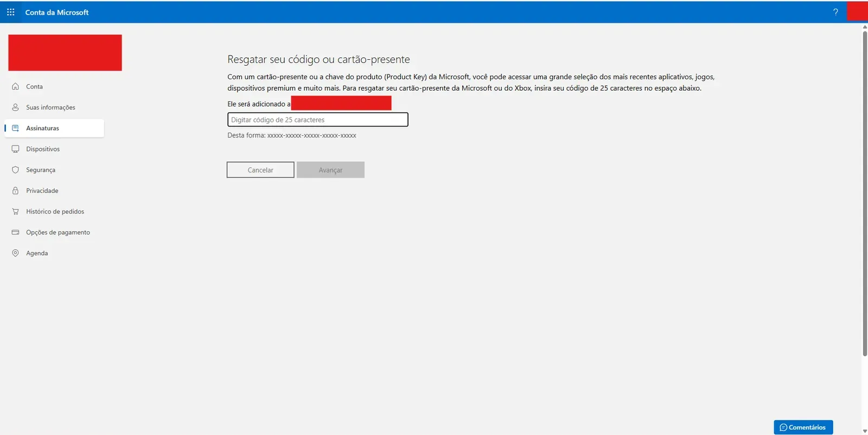Click the Avançar button
Viewport: 868px width, 435px height.
tap(330, 170)
